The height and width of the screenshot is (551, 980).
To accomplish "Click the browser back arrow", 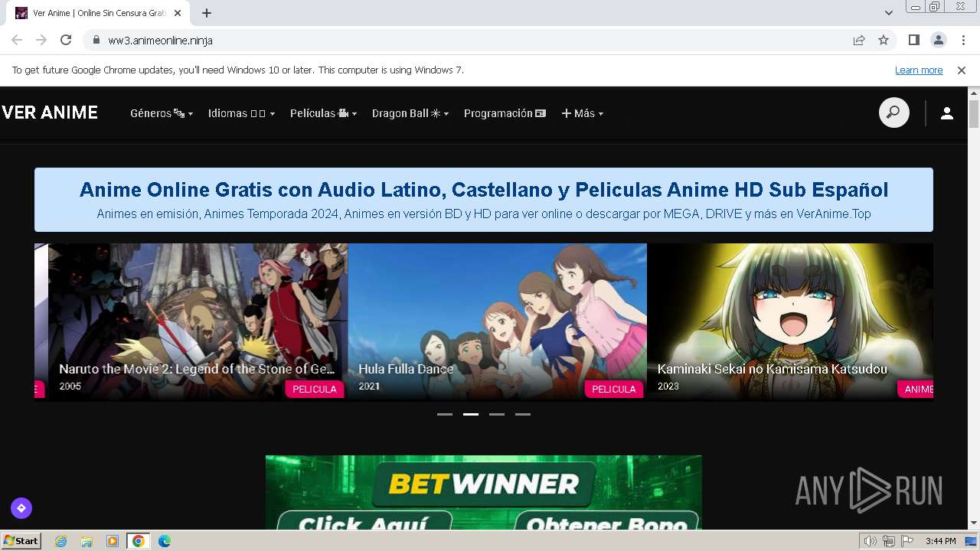I will pos(17,40).
